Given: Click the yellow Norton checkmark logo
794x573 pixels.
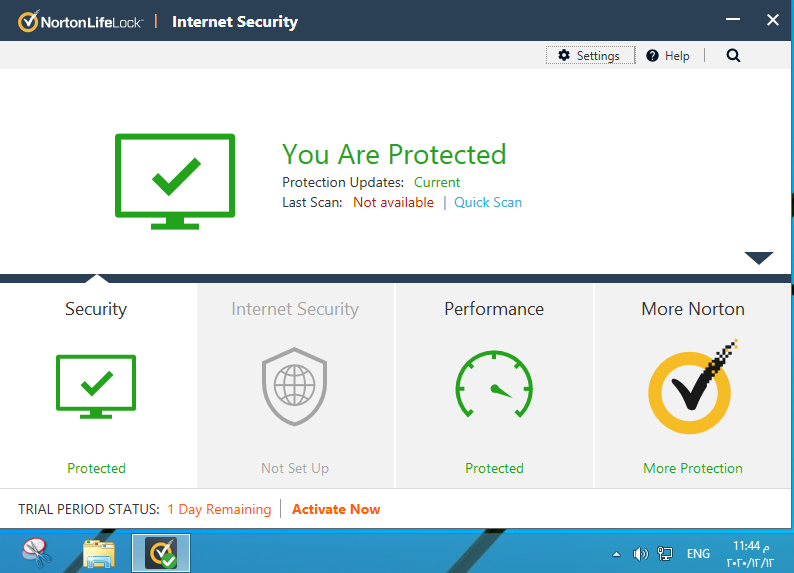Looking at the screenshot, I should (x=693, y=387).
